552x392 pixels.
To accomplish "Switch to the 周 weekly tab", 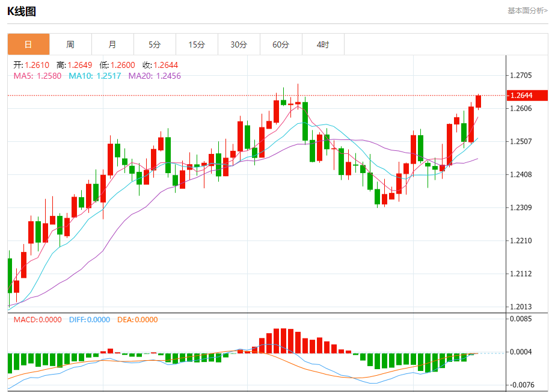I will [70, 44].
